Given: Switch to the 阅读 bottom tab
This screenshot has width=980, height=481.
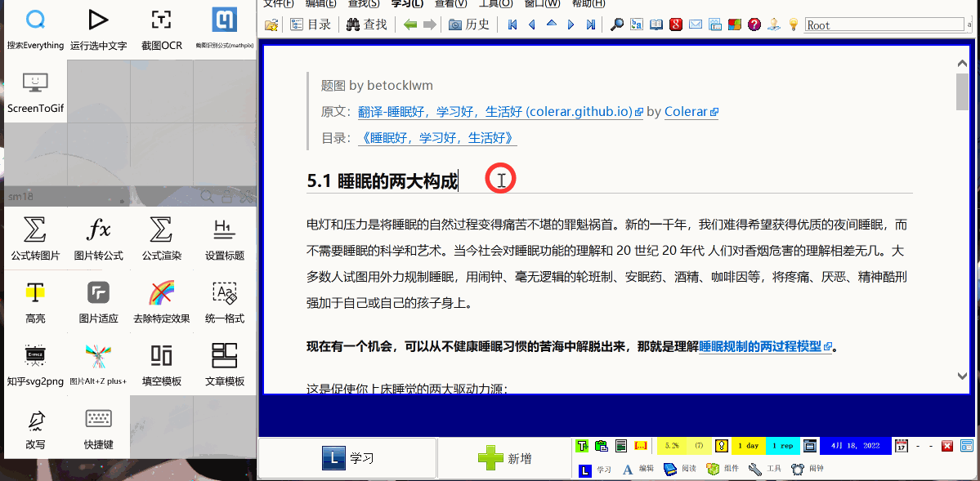Looking at the screenshot, I should pyautogui.click(x=679, y=469).
